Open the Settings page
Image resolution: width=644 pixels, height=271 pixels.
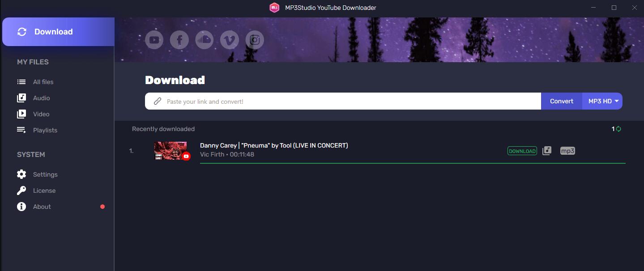point(45,174)
